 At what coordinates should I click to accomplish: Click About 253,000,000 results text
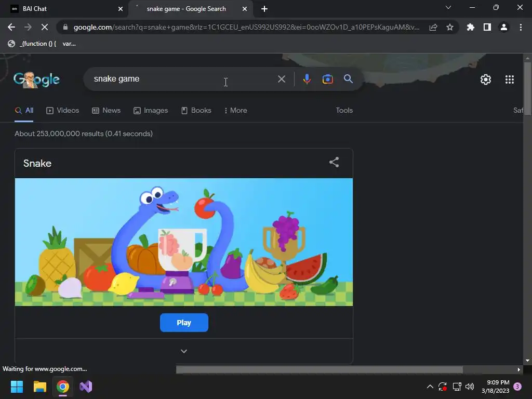click(x=84, y=134)
